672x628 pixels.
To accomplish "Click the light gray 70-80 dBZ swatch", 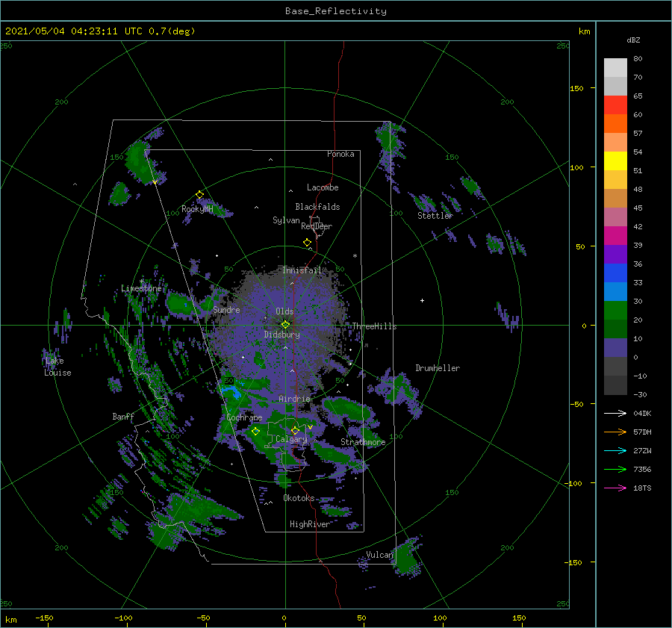I will click(615, 68).
